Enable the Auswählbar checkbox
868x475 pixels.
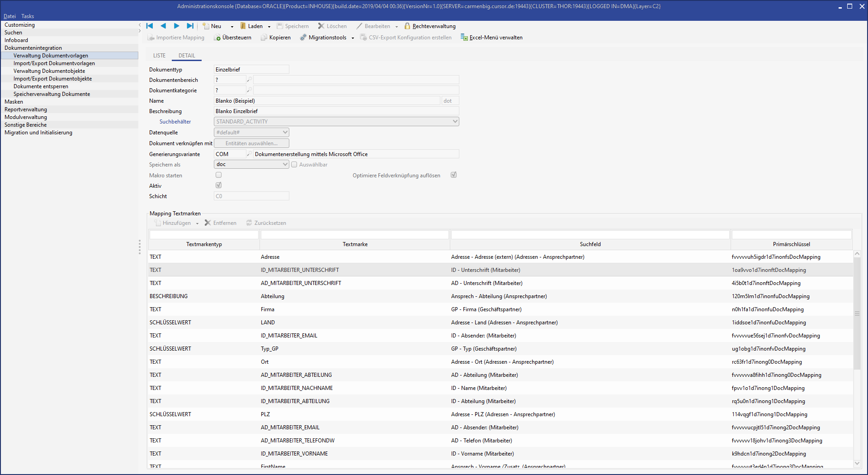click(x=294, y=165)
